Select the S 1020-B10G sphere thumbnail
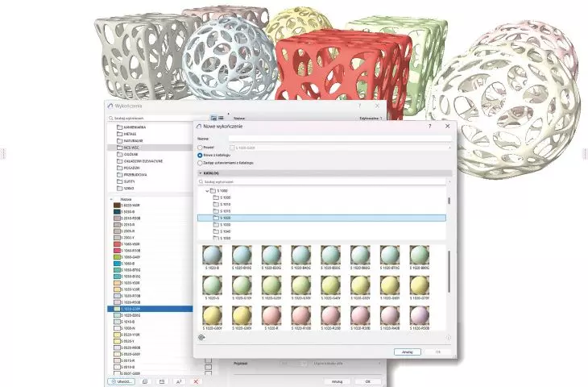Image resolution: width=588 pixels, height=387 pixels. (x=242, y=257)
